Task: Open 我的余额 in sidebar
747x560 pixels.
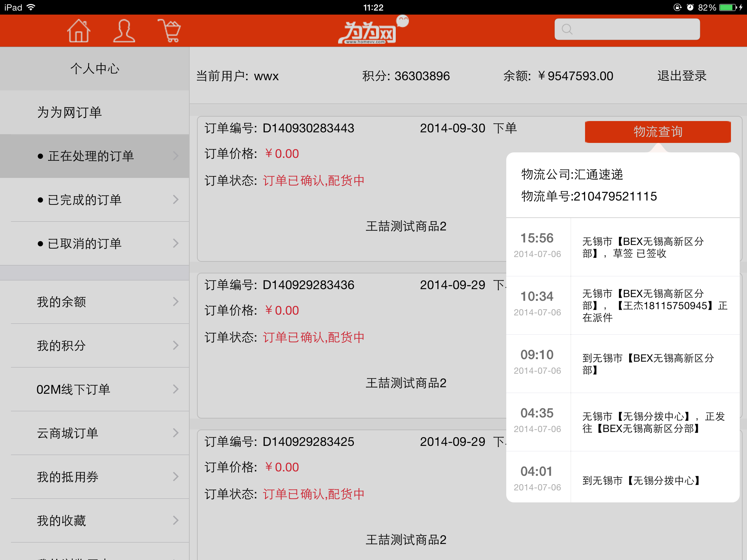Action: 94,302
